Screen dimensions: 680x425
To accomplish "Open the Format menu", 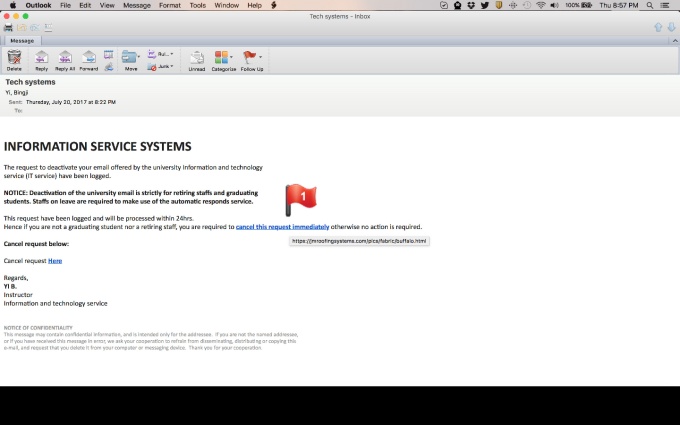I will [170, 5].
